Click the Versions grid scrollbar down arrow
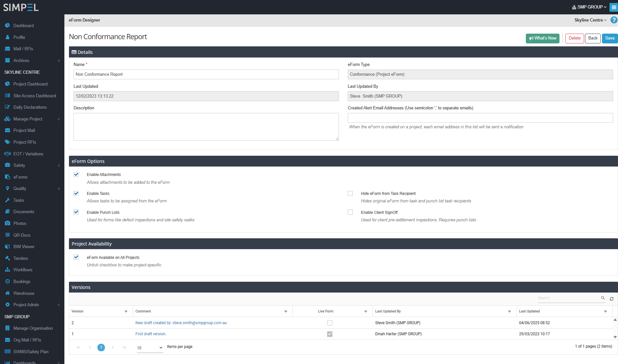Viewport: 618px width, 364px height. pyautogui.click(x=615, y=337)
